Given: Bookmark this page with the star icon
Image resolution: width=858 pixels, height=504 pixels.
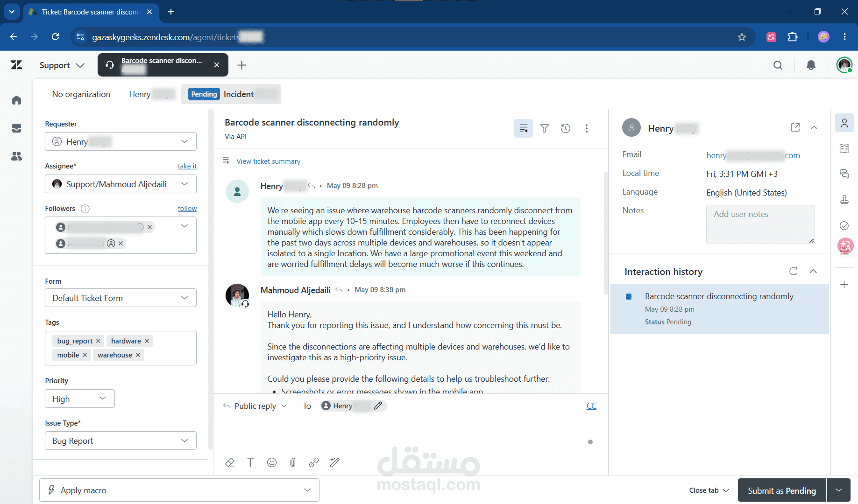Looking at the screenshot, I should point(742,37).
